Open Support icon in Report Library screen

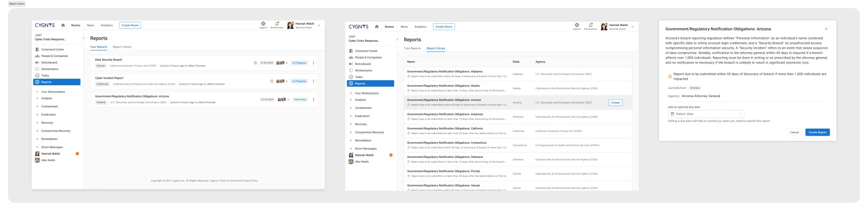click(577, 26)
